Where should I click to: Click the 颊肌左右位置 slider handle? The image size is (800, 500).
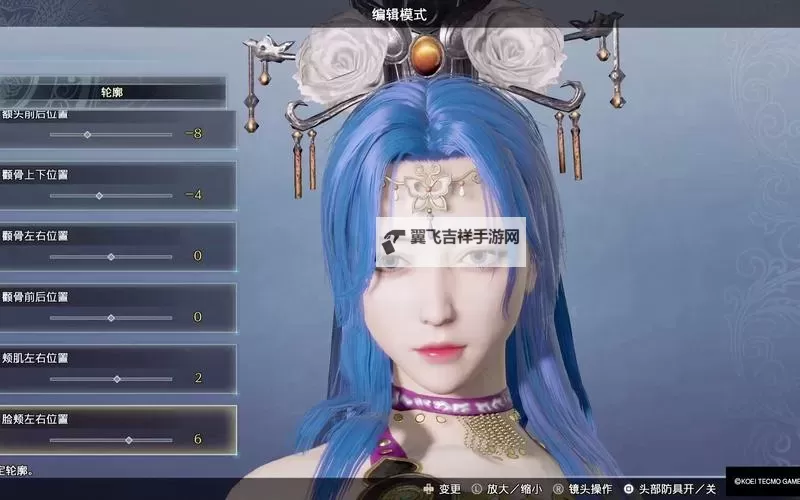tap(117, 379)
